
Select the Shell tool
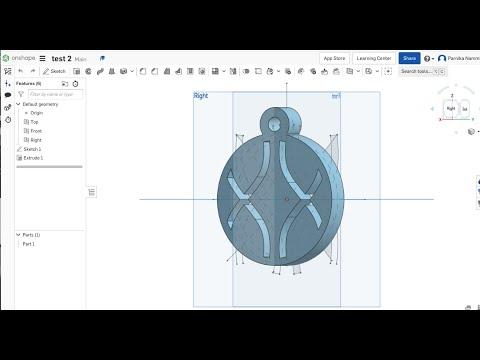(x=190, y=71)
